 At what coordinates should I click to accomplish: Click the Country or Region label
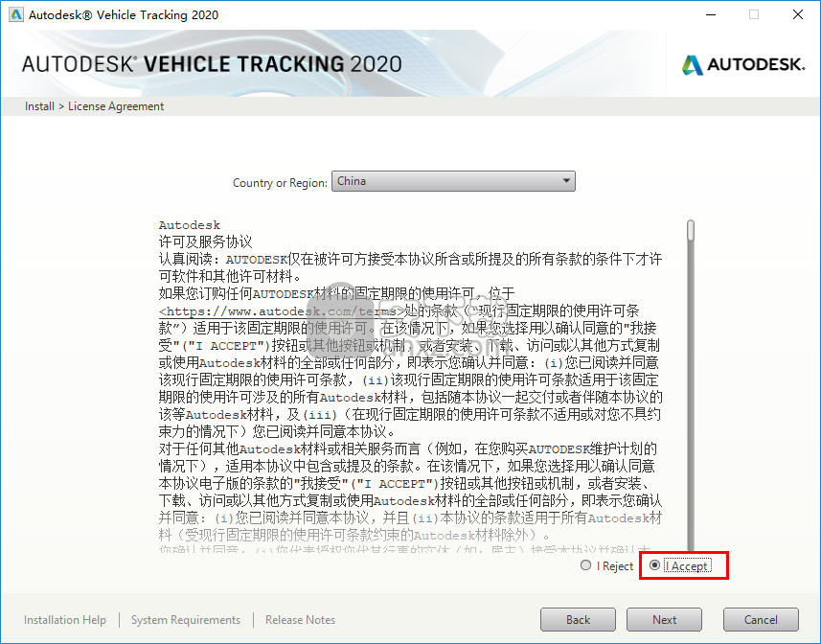(280, 183)
